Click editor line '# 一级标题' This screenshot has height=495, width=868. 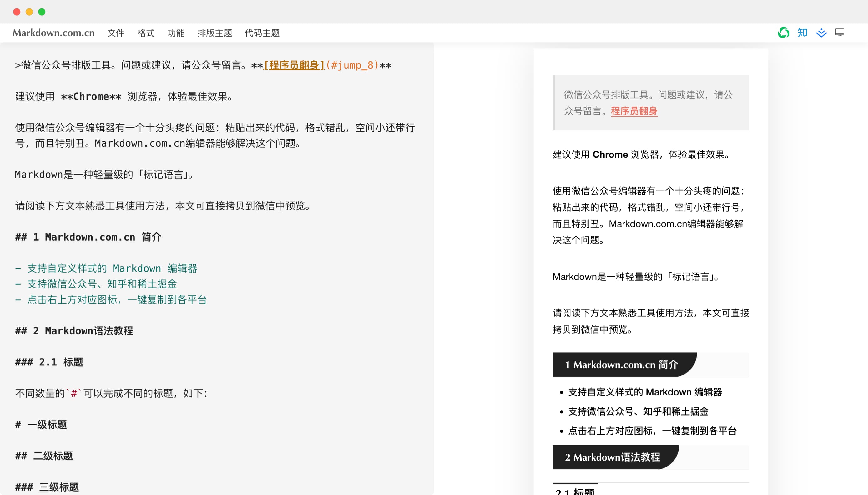(x=41, y=425)
